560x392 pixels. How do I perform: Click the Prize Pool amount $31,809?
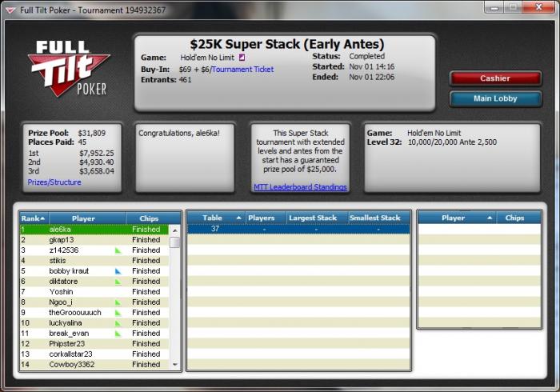point(92,133)
